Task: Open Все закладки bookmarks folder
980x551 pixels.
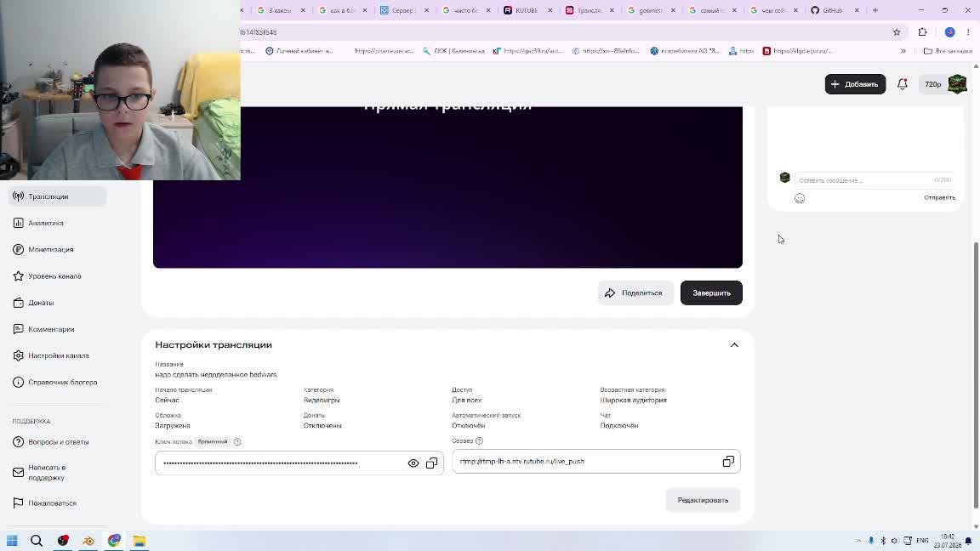Action: pos(948,51)
